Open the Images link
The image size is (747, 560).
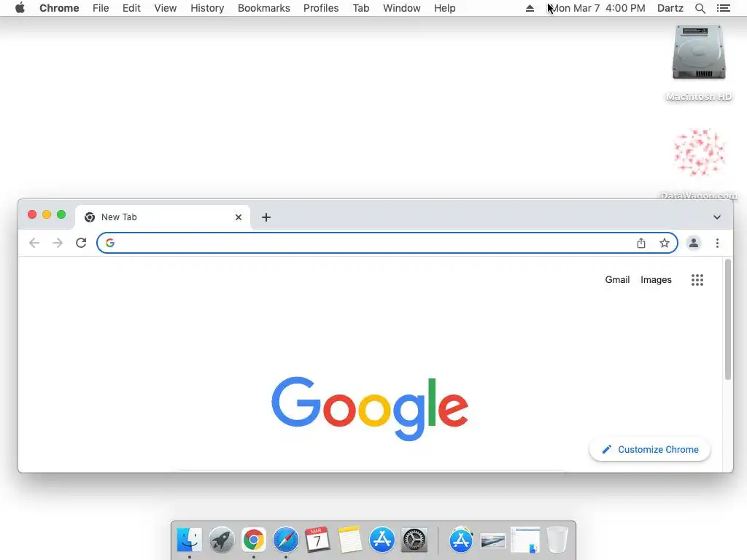pos(656,279)
